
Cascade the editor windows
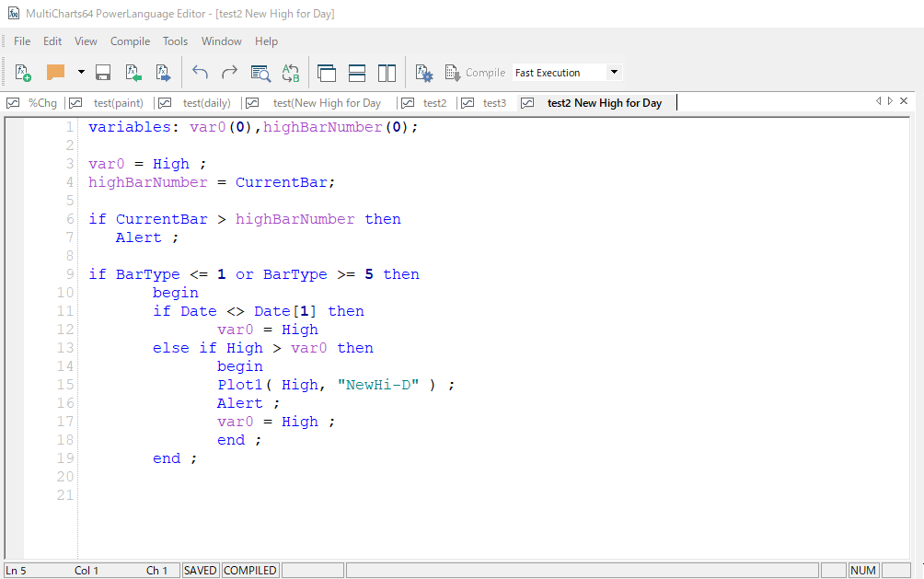click(x=327, y=73)
